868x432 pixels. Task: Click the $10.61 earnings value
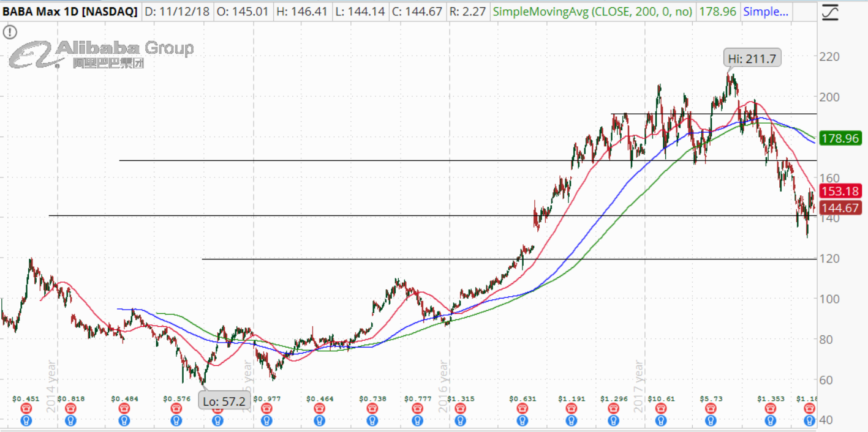661,398
